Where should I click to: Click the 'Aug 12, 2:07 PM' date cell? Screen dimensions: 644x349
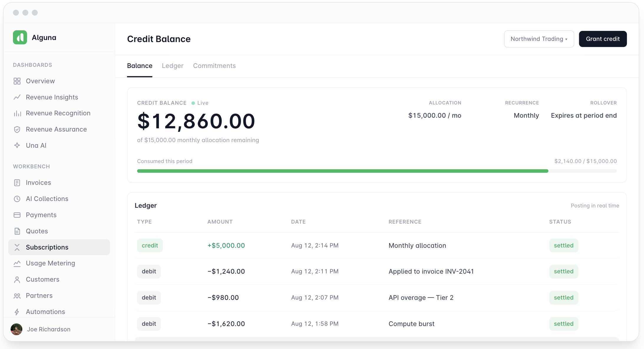[315, 298]
